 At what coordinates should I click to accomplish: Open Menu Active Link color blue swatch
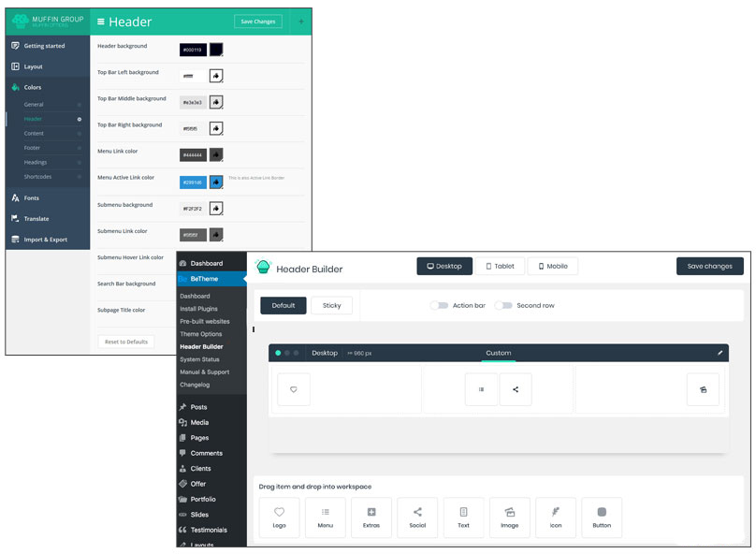click(x=216, y=182)
